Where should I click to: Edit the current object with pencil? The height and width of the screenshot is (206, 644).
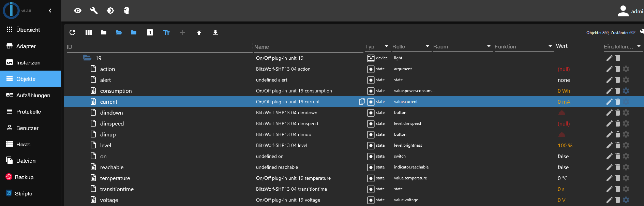610,102
